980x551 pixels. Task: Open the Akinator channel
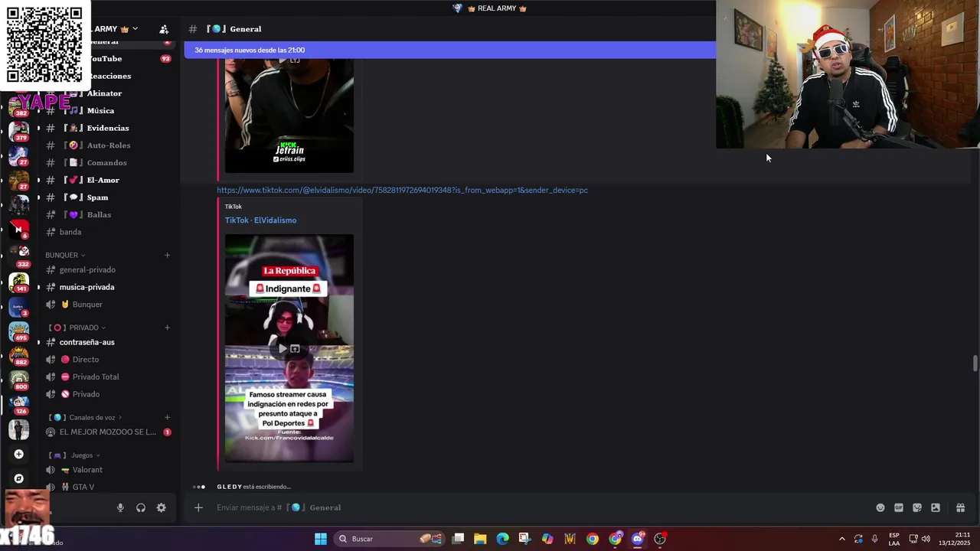[107, 93]
